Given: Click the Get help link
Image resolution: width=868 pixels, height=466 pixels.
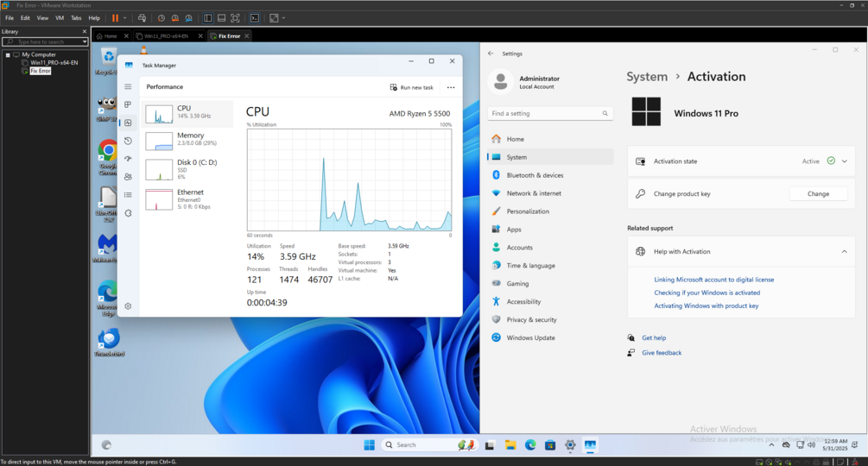Looking at the screenshot, I should coord(654,337).
